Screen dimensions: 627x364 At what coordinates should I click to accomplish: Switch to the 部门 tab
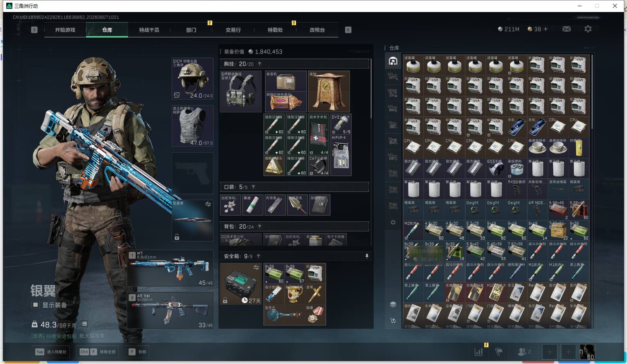tap(191, 30)
